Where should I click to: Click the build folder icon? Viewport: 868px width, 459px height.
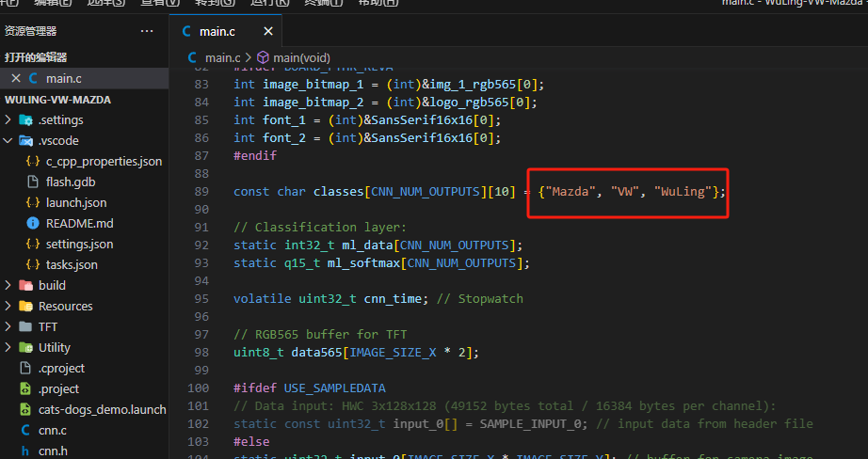click(x=25, y=285)
